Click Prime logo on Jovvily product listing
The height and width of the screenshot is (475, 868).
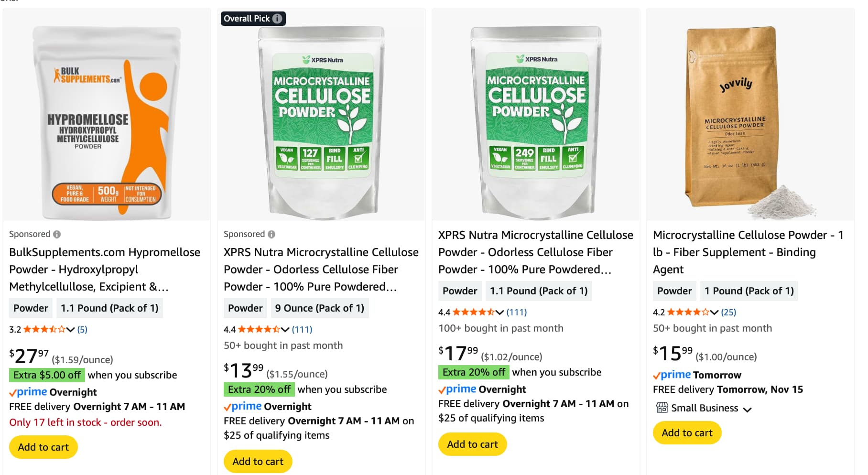pos(672,375)
